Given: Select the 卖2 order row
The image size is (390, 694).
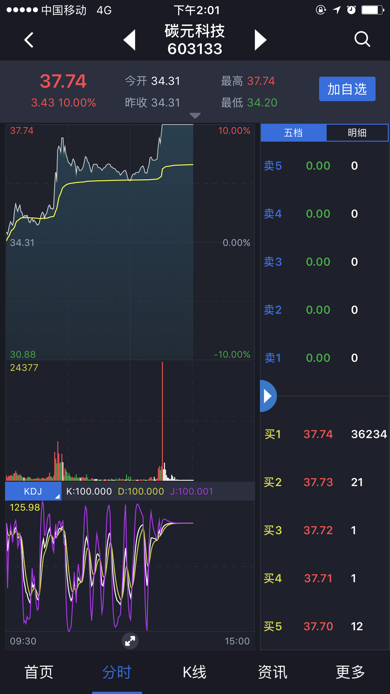Looking at the screenshot, I should tap(324, 310).
